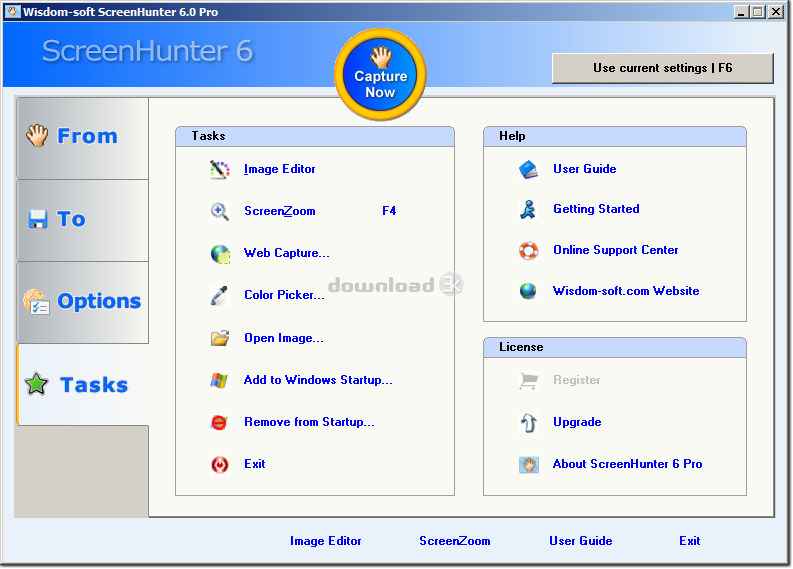Click the Web Capture globe icon
The image size is (793, 569).
[x=220, y=254]
